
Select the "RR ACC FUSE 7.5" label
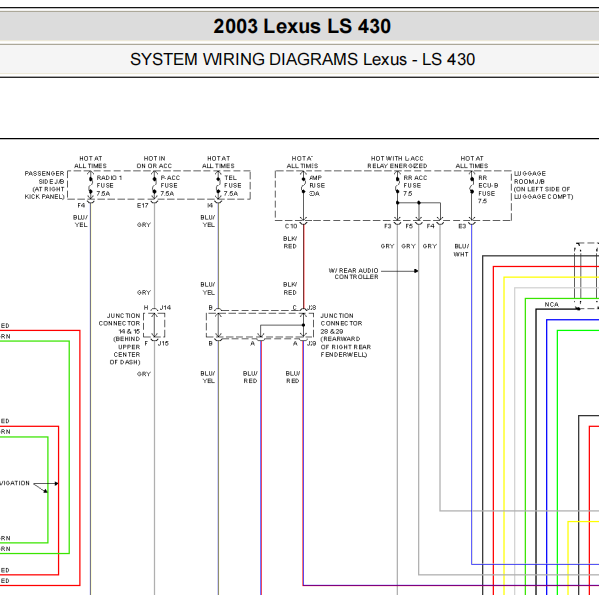click(415, 186)
